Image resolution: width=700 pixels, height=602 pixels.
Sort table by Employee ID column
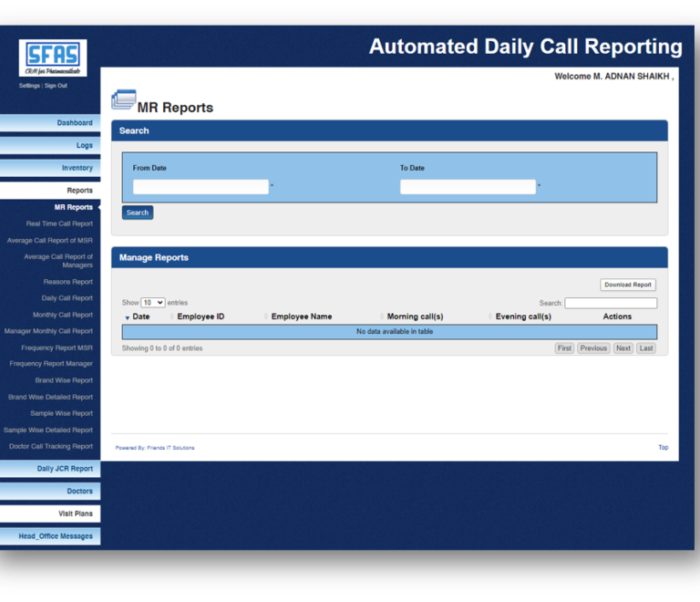(x=201, y=317)
